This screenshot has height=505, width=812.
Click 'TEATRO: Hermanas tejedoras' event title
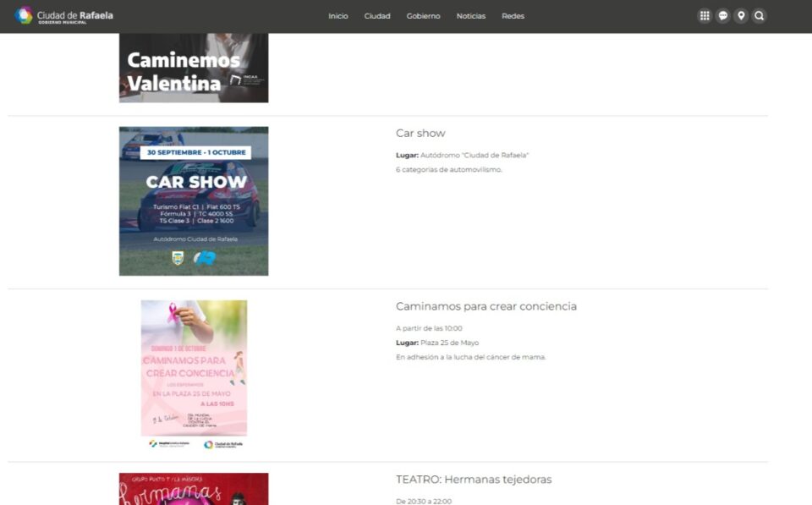pyautogui.click(x=474, y=480)
